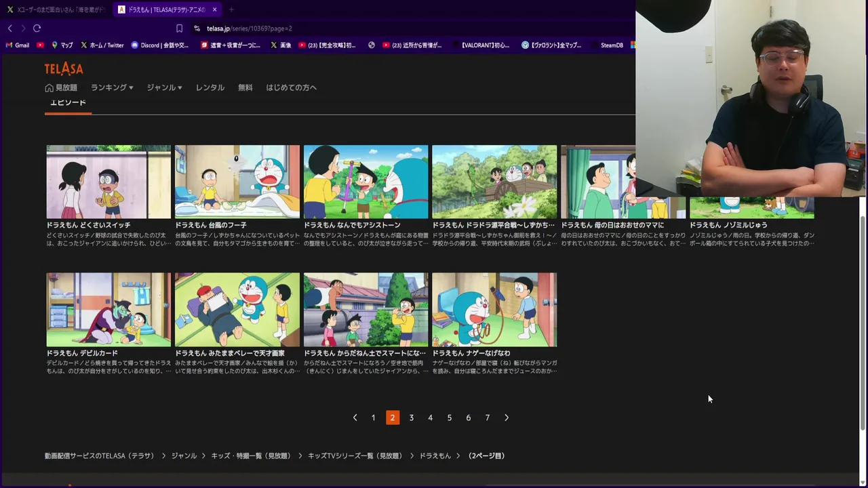
Task: Click the telasa.jp address bar URL
Action: [250, 28]
